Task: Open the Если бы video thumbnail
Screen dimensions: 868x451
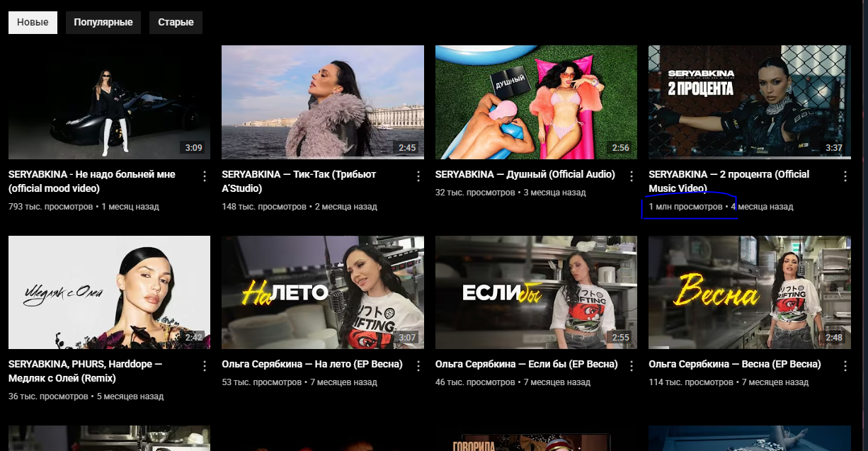Action: point(536,292)
